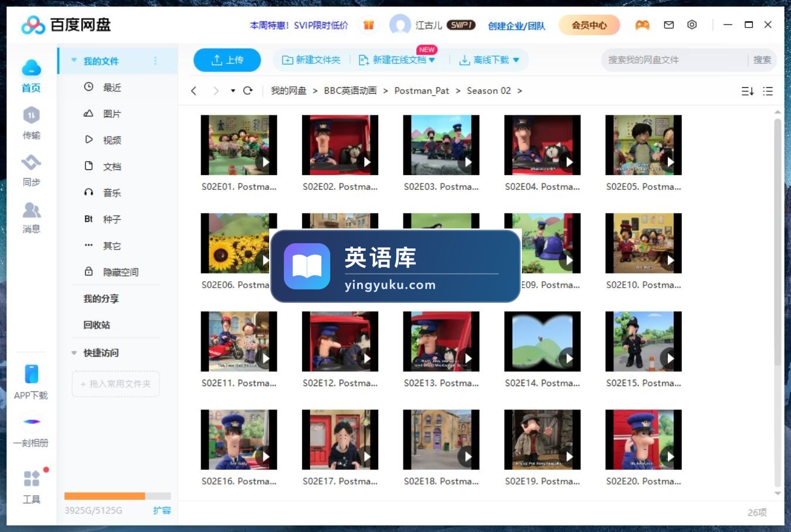Screen dimensions: 791x532
Task: Go forward with the right arrow
Action: pyautogui.click(x=216, y=91)
